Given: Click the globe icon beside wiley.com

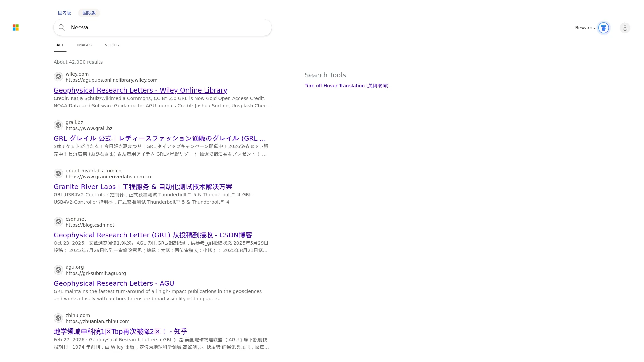Looking at the screenshot, I should 58,77.
